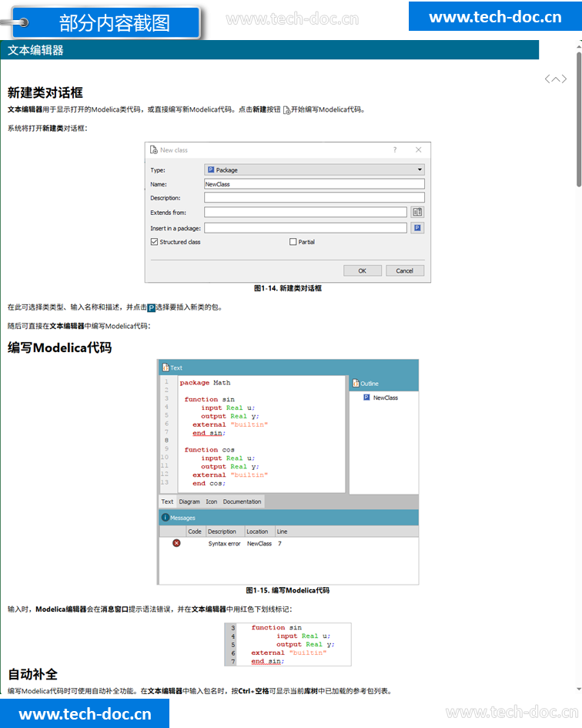The width and height of the screenshot is (582, 728).
Task: Click the underlined 'end sin;' line in editor
Action: (x=209, y=433)
